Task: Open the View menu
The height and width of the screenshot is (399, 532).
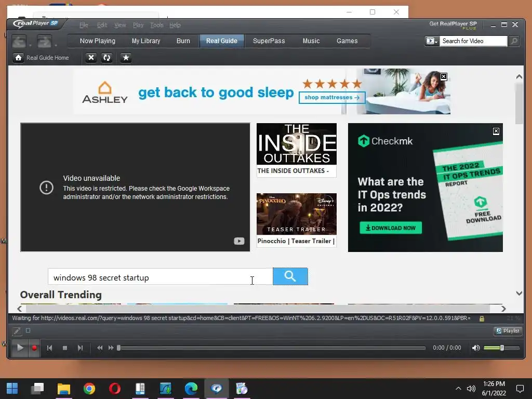Action: click(x=120, y=25)
